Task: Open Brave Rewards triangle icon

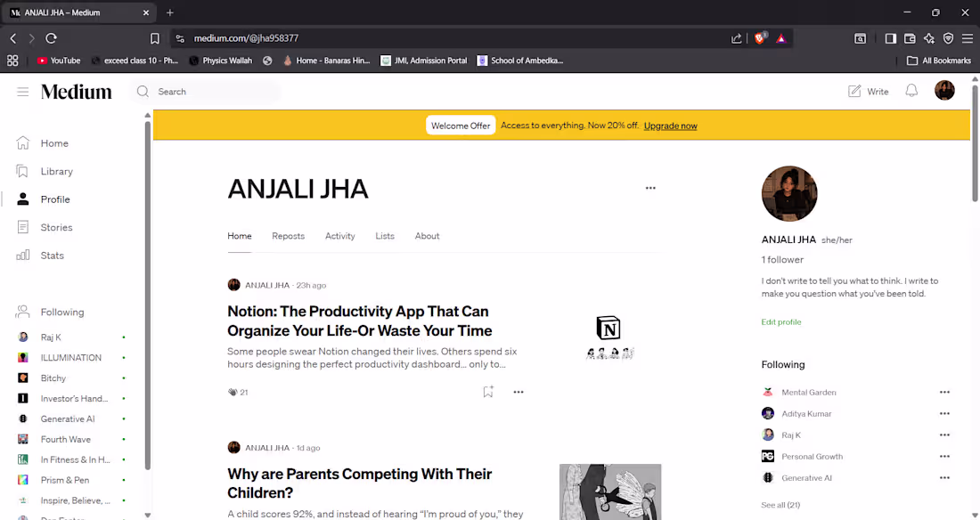Action: [x=781, y=38]
